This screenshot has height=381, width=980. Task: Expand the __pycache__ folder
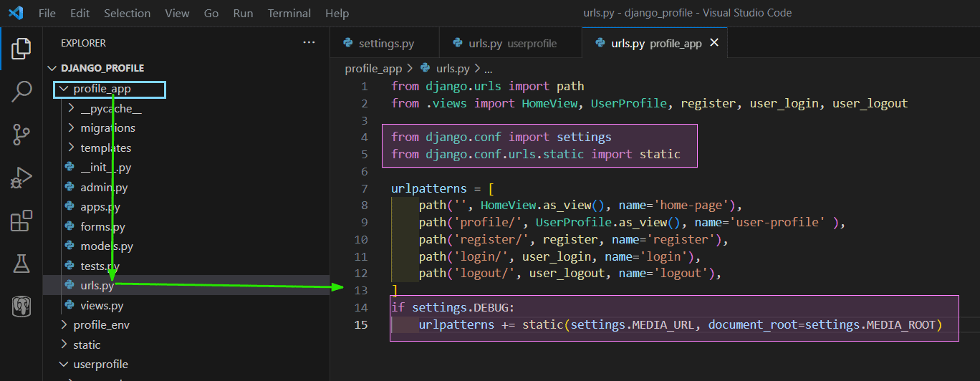71,109
